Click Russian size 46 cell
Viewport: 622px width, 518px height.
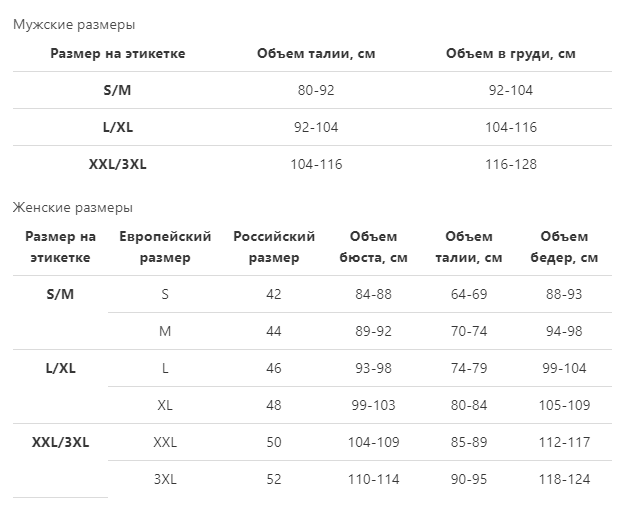click(274, 368)
